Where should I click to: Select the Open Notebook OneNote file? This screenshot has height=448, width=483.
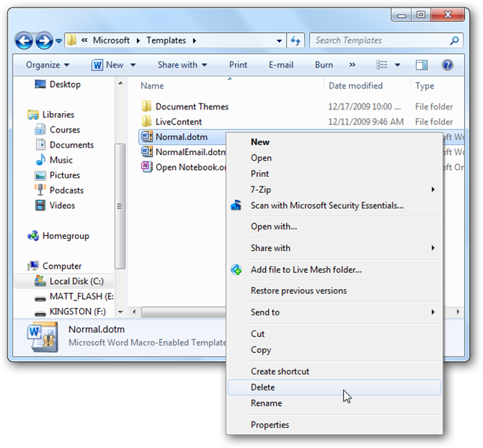[x=183, y=167]
